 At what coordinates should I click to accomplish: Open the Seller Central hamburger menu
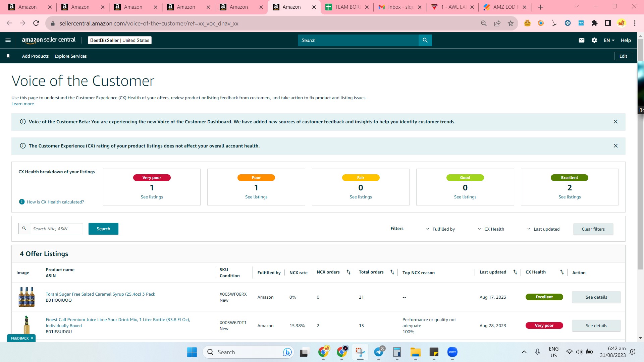tap(8, 40)
